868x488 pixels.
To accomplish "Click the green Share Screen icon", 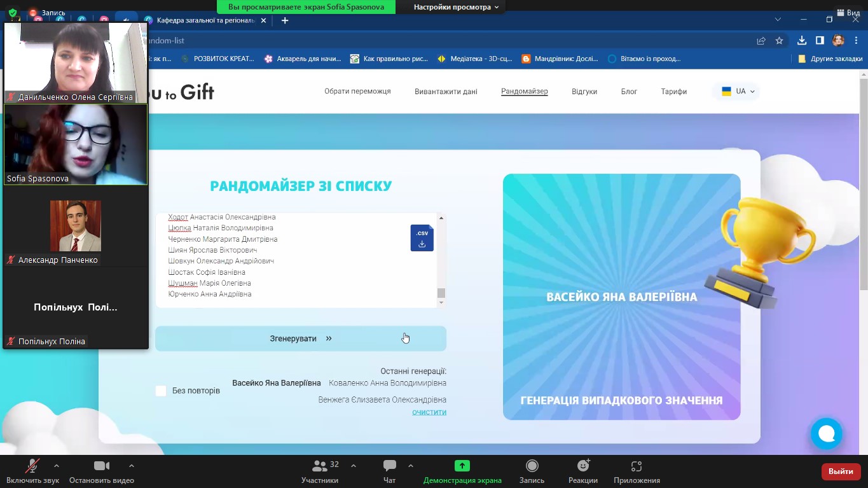I will click(462, 466).
